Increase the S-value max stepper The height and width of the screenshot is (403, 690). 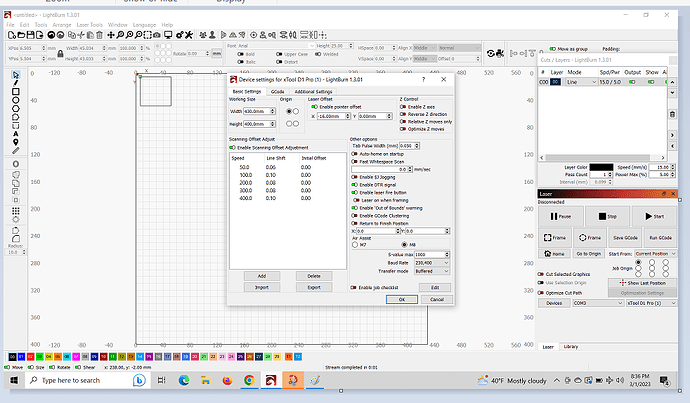point(447,253)
